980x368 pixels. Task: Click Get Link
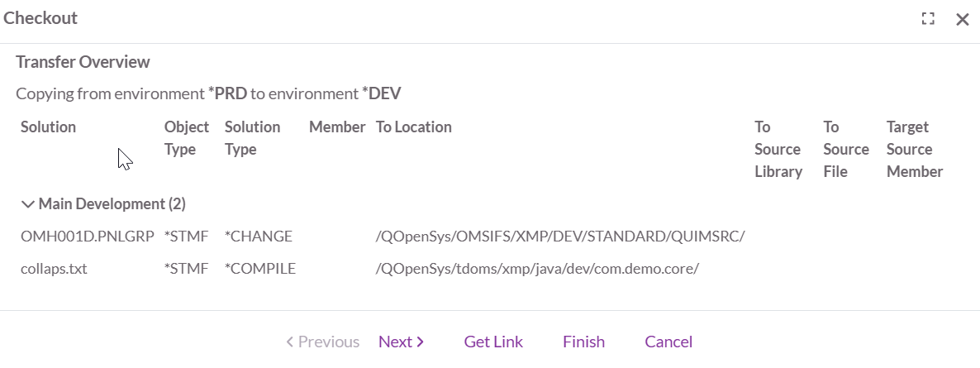(x=493, y=342)
